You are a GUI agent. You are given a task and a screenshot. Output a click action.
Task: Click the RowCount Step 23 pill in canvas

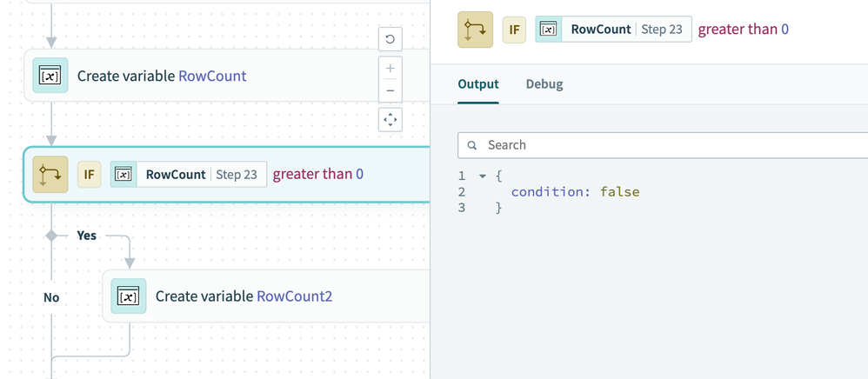point(189,174)
